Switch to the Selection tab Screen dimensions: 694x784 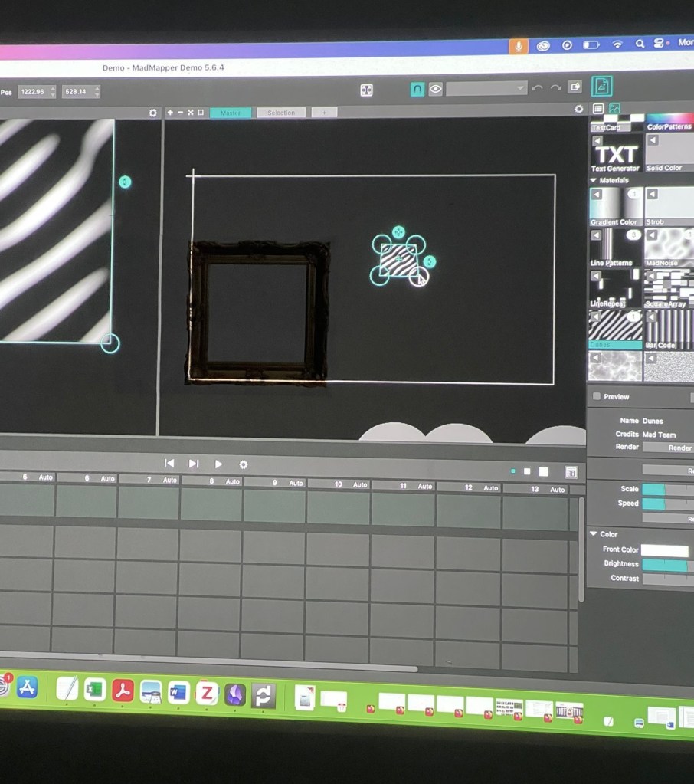pos(280,113)
